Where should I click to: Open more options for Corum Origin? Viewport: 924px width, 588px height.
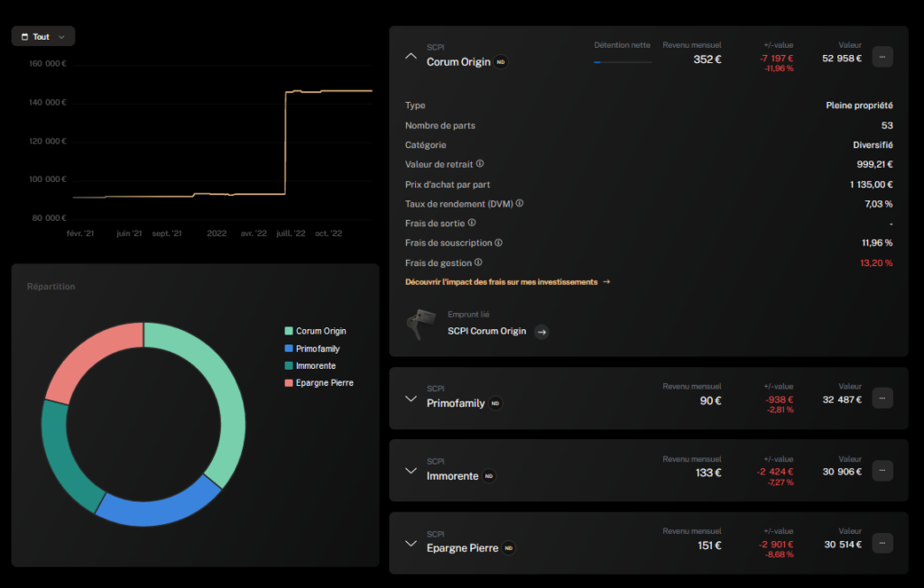[882, 57]
